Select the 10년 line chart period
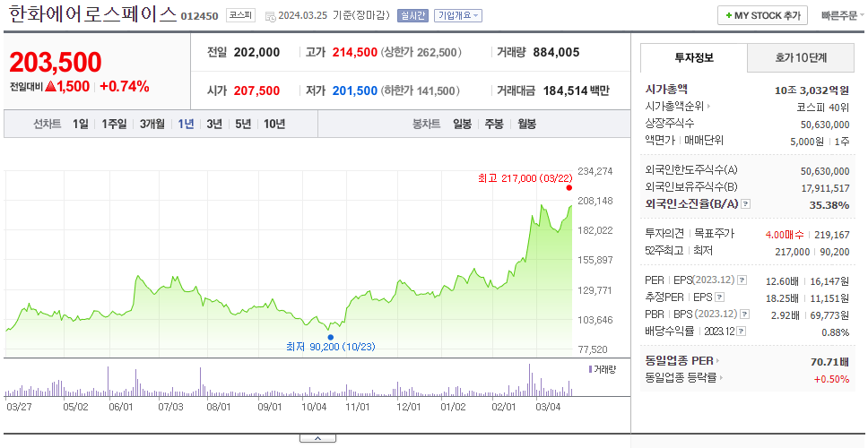Viewport: 868px width, 448px height. tap(274, 124)
